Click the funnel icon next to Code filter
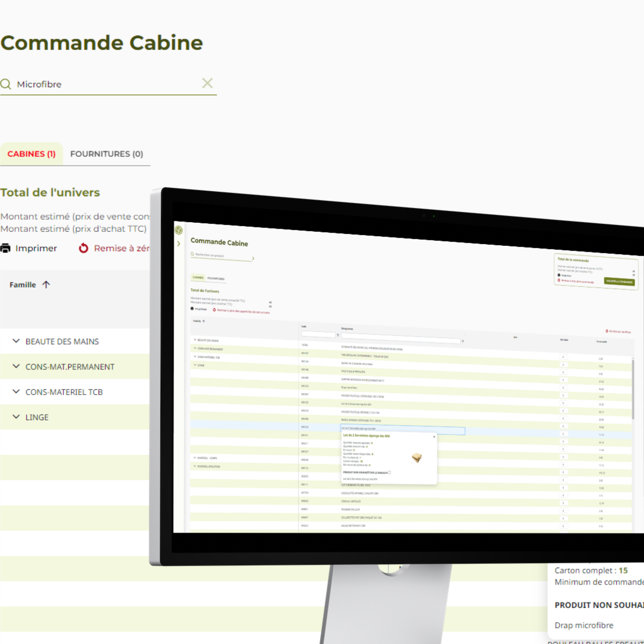 tap(338, 335)
